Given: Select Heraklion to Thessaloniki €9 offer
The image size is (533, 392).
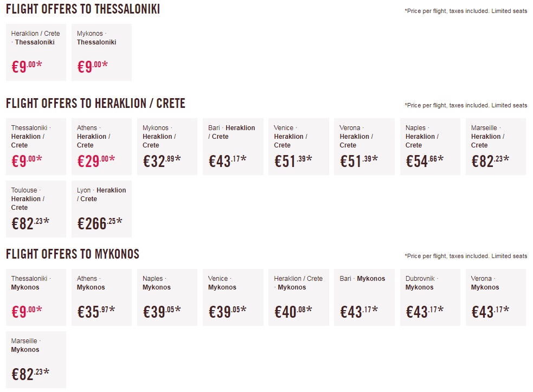Looking at the screenshot, I should (x=36, y=53).
